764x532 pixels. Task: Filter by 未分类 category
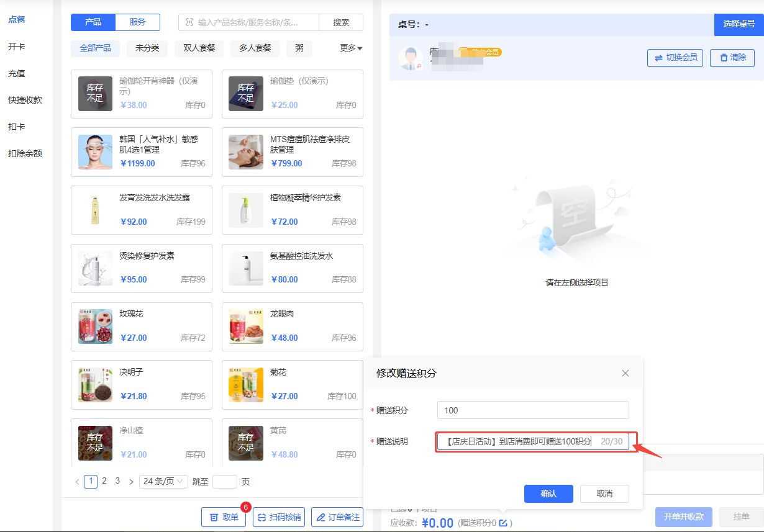click(x=147, y=48)
